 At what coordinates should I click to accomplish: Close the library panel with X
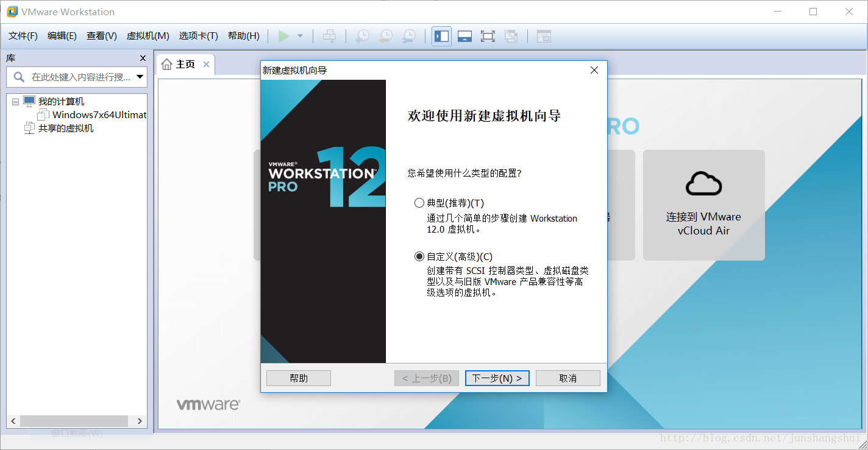pyautogui.click(x=143, y=58)
